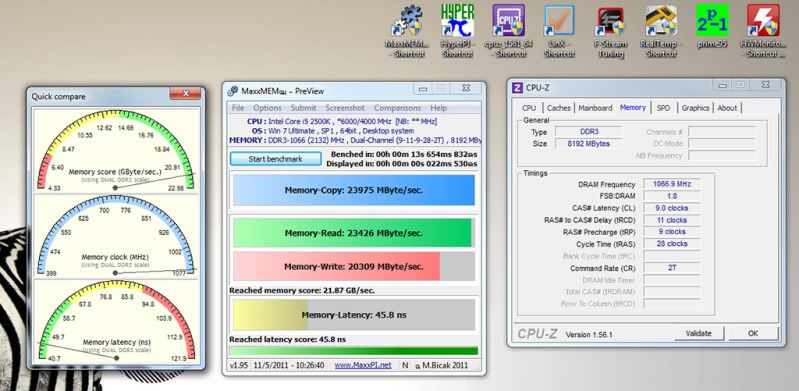The height and width of the screenshot is (391, 799).
Task: Click the Start benchmark button
Action: (x=276, y=159)
